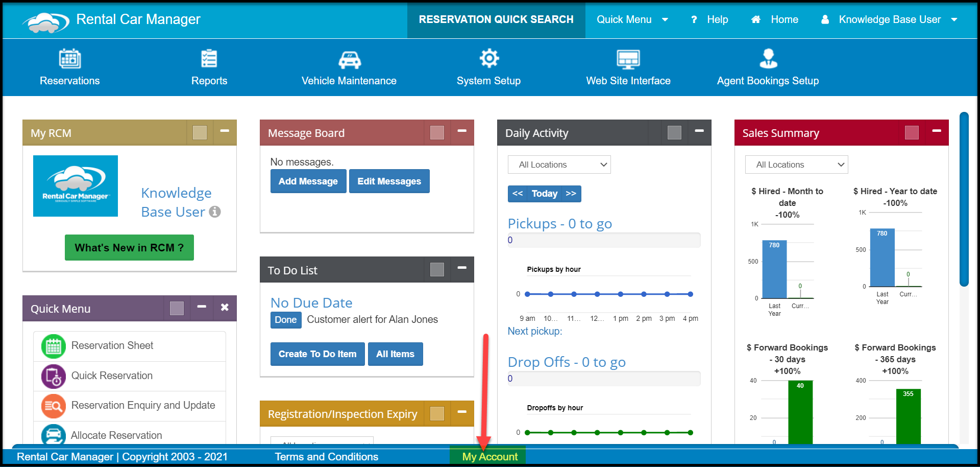Open the Daily Activity All Locations dropdown
The image size is (980, 467).
[x=559, y=165]
